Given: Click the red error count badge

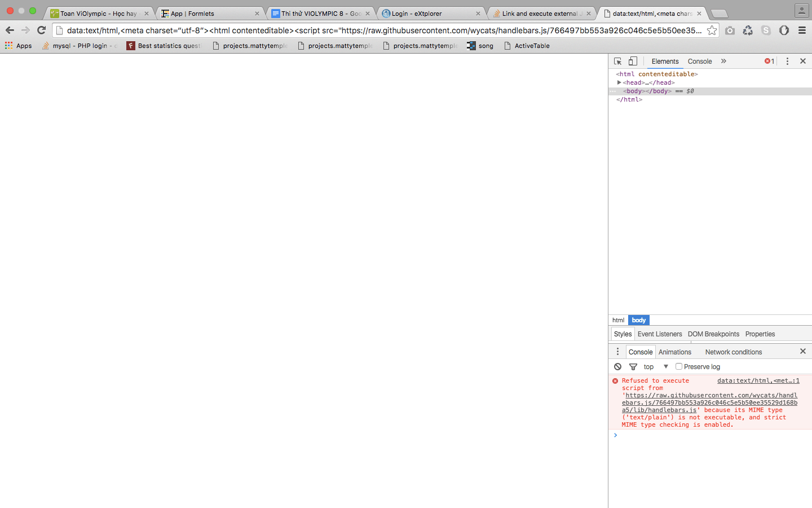Looking at the screenshot, I should [769, 61].
